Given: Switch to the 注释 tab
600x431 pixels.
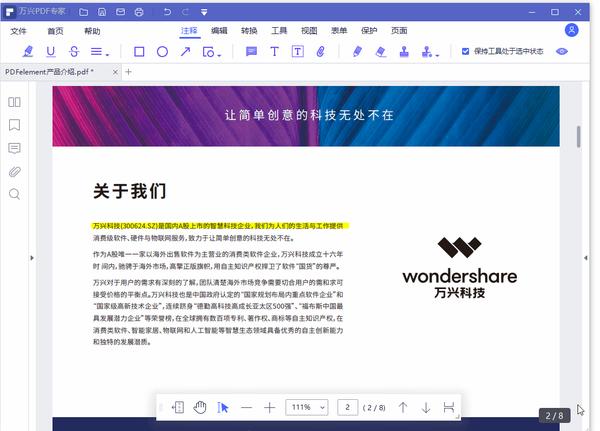Looking at the screenshot, I should (189, 31).
